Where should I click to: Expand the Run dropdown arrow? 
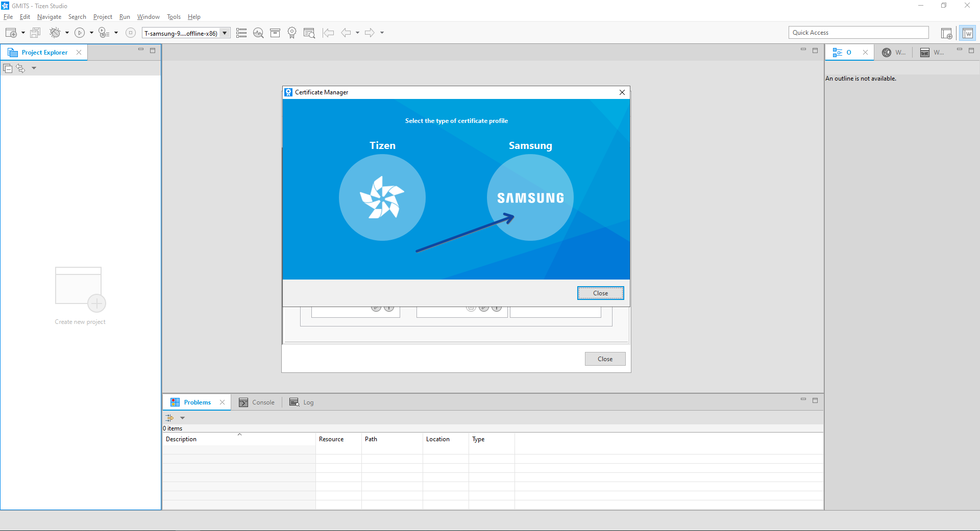click(x=91, y=33)
